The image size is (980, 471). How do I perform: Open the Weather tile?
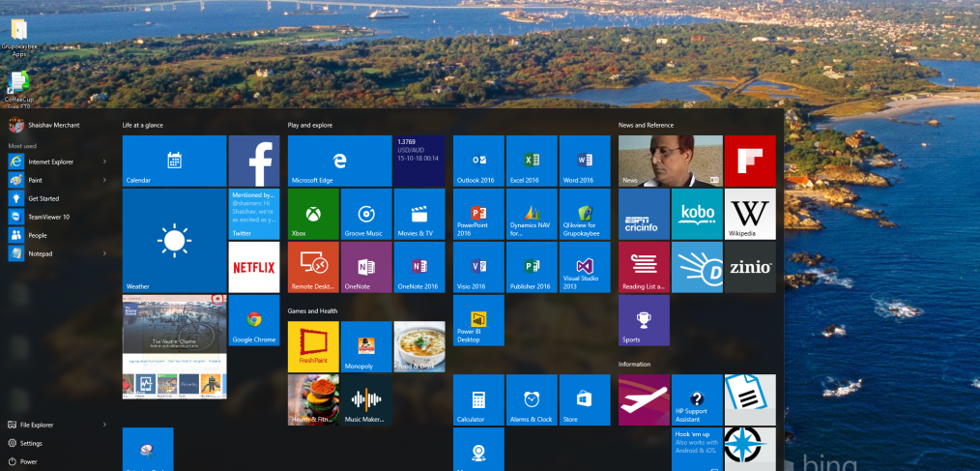tap(174, 241)
